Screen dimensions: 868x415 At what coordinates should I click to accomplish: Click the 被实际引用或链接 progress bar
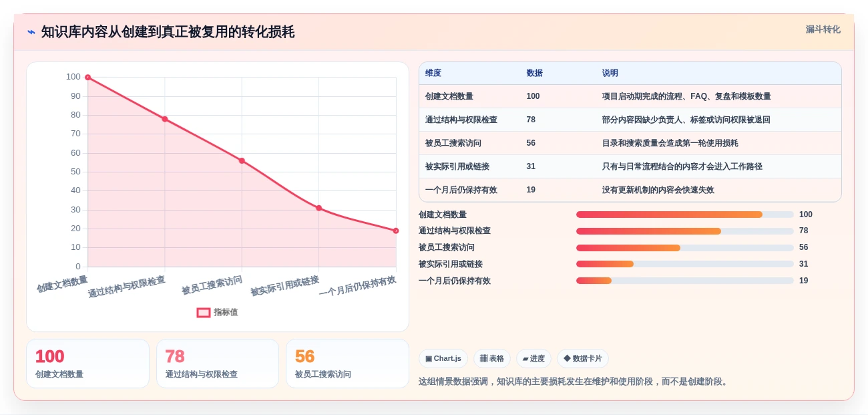click(x=685, y=264)
